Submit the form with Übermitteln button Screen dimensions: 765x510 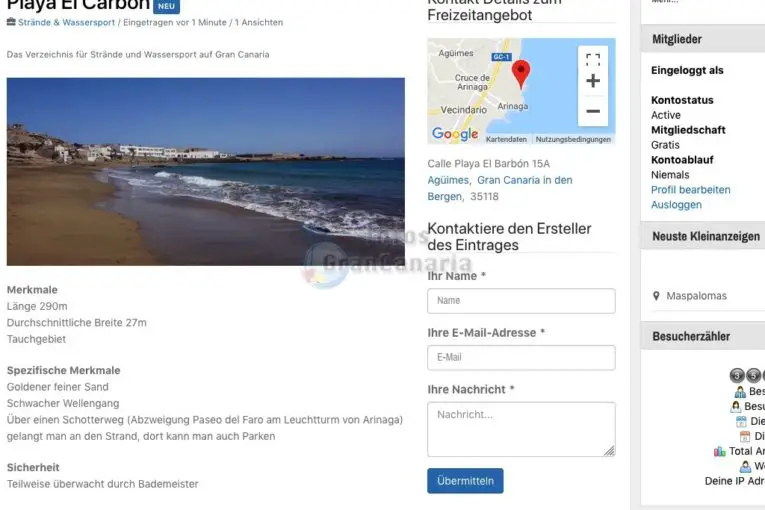tap(465, 481)
